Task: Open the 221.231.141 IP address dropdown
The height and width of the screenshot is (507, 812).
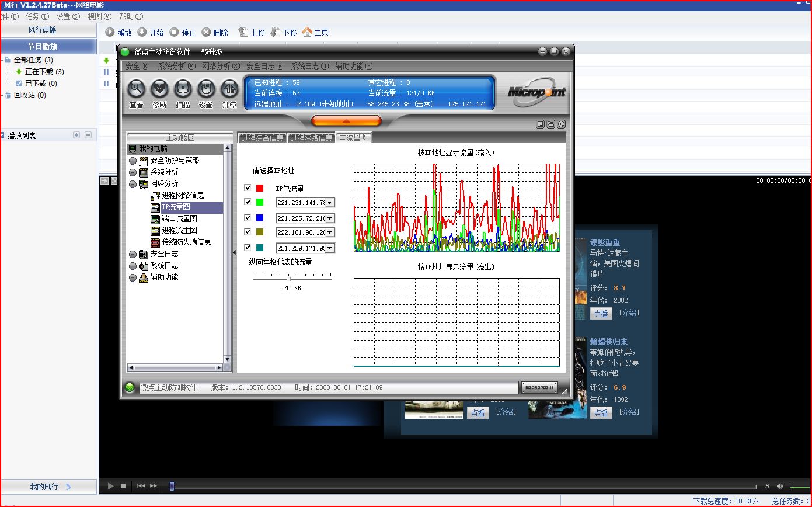Action: pyautogui.click(x=330, y=203)
